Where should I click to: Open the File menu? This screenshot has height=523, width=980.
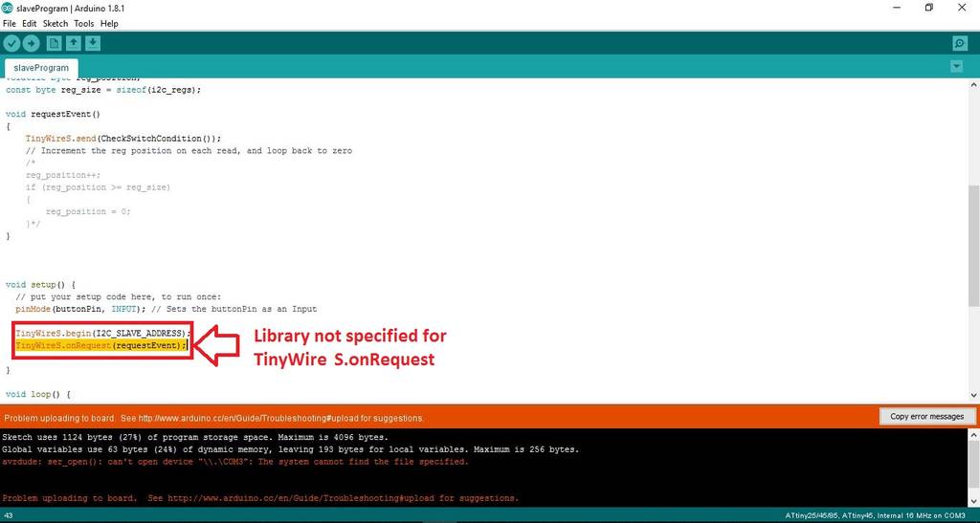point(10,24)
